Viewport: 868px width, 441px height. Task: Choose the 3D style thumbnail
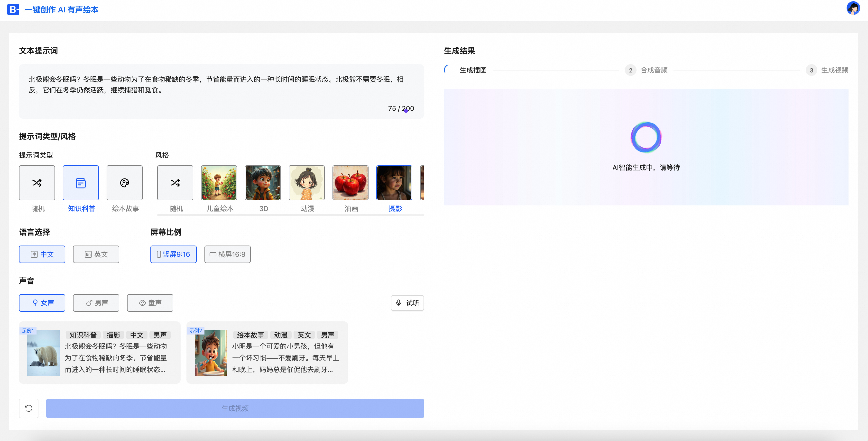point(262,183)
